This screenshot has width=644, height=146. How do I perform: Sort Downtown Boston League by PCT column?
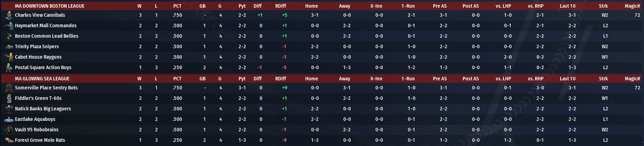click(177, 6)
